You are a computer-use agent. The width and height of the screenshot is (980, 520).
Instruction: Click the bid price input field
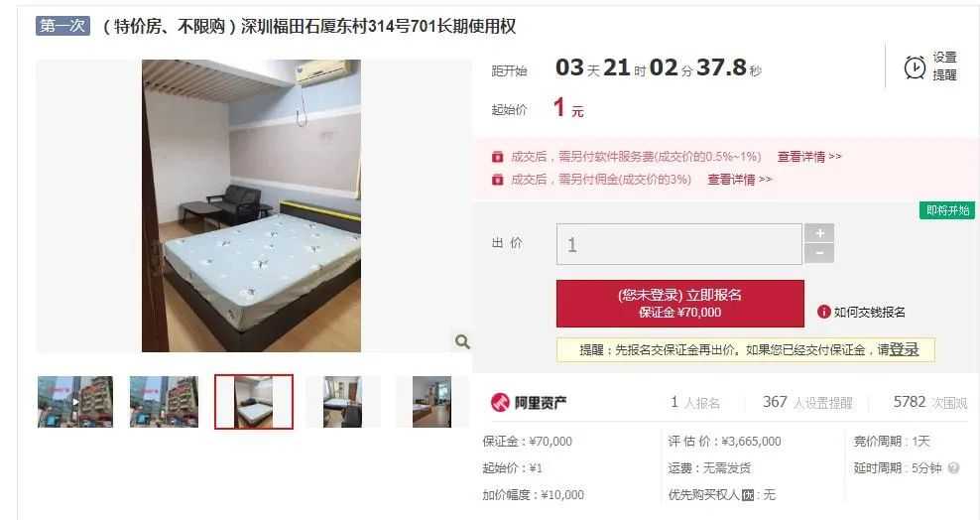click(679, 244)
